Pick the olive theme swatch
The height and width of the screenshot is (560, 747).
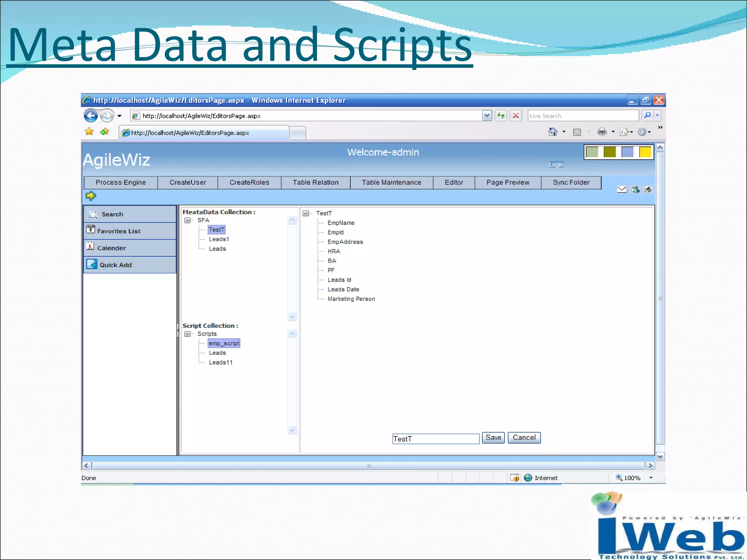tap(609, 152)
